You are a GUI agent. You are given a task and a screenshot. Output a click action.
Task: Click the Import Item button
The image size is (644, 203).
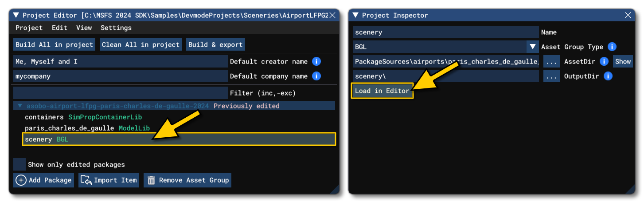click(109, 180)
